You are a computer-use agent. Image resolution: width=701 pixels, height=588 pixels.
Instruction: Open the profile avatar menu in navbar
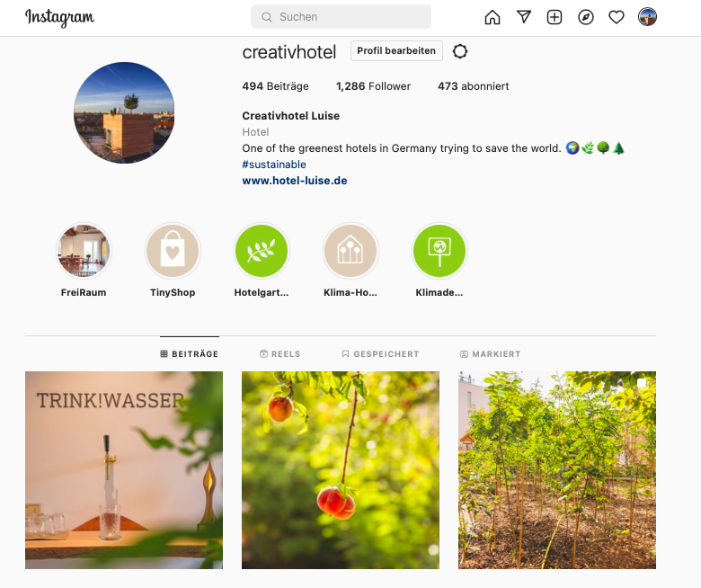click(x=647, y=17)
